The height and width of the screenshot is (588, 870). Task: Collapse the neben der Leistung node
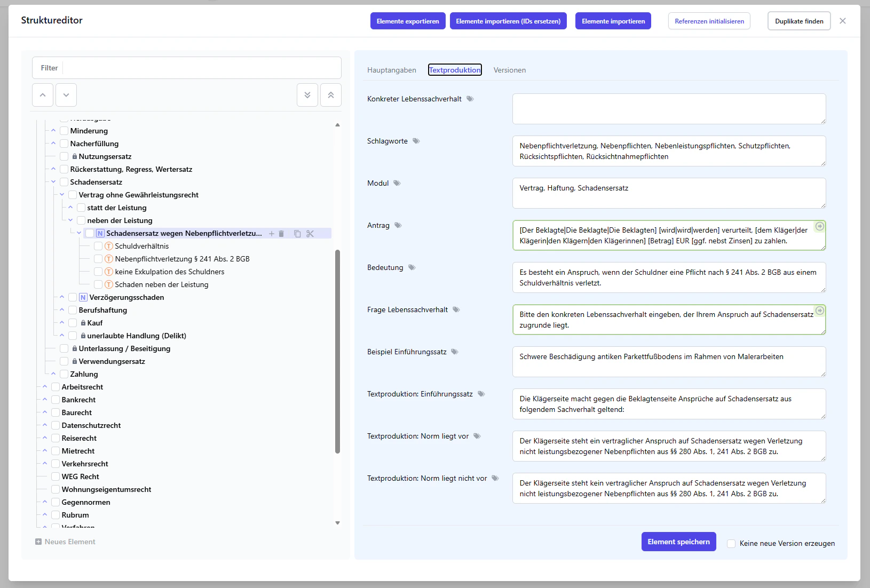70,220
